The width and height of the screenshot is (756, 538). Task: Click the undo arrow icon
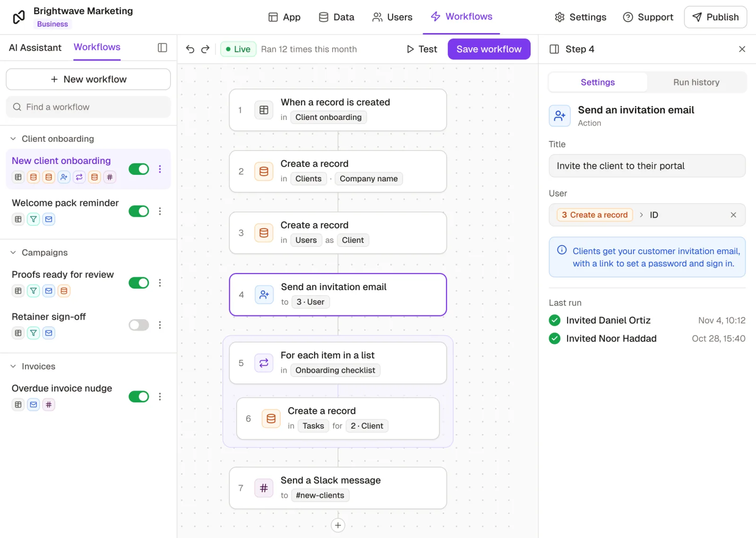click(x=190, y=49)
